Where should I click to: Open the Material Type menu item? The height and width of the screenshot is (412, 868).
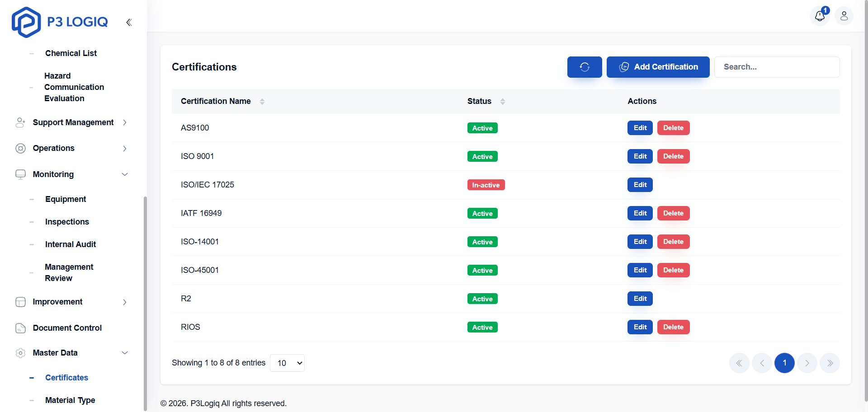(70, 400)
